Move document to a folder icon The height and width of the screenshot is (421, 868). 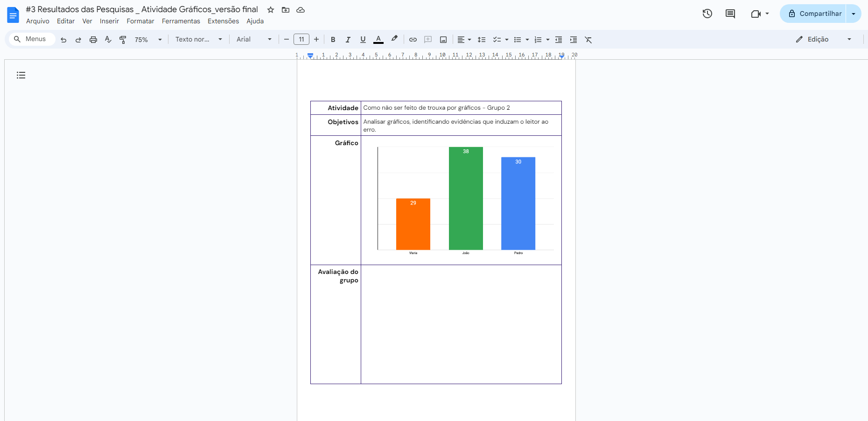[286, 10]
